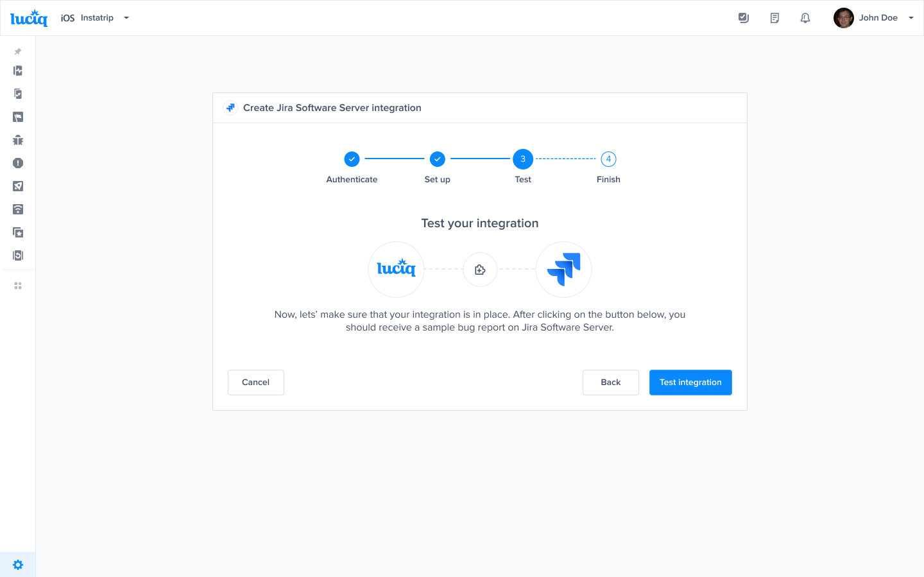This screenshot has height=577, width=924.
Task: Open the session replay icon in the sidebar
Action: pos(17,255)
